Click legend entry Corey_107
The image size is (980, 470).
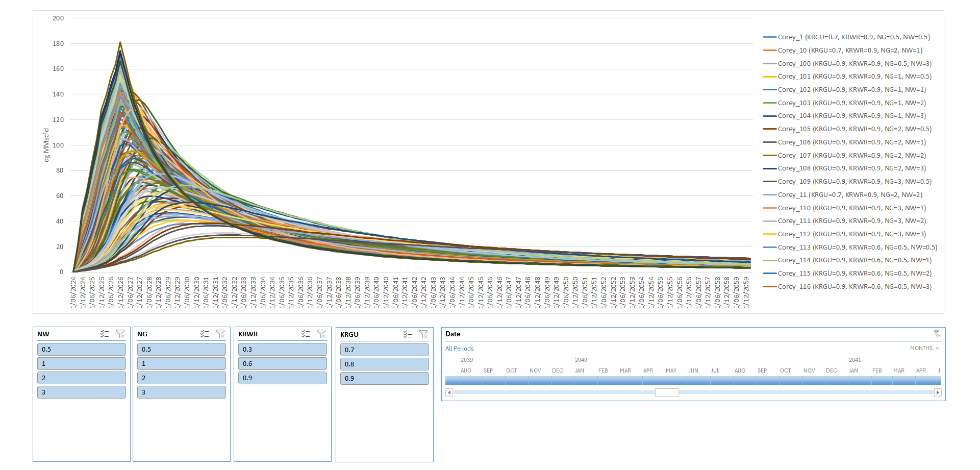click(844, 156)
